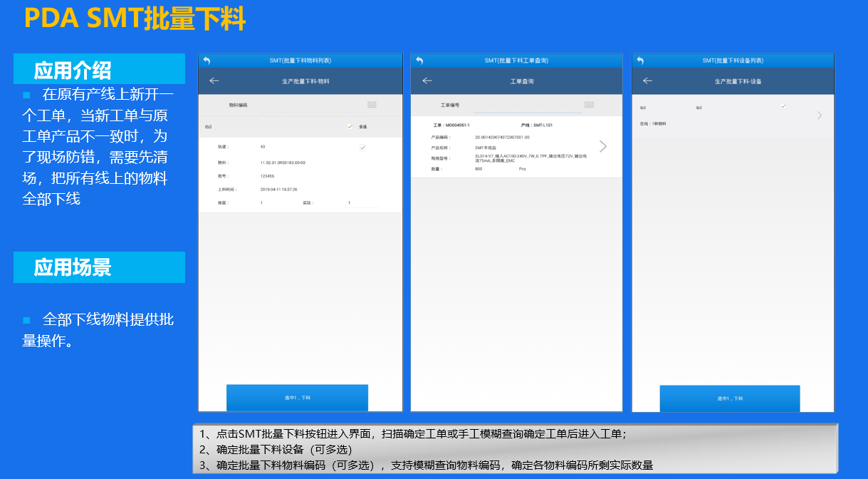Click the undo arrow in the 物料列表 title bar
This screenshot has height=479, width=868.
tap(206, 61)
